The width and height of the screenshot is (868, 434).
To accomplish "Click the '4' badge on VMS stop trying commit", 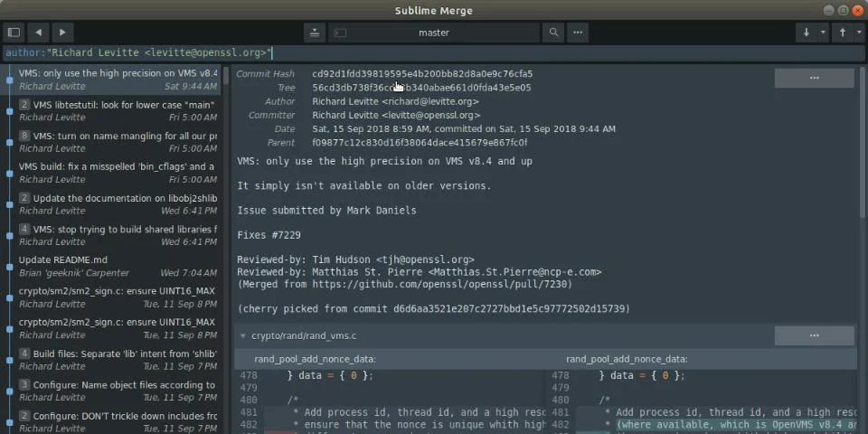I will point(24,229).
